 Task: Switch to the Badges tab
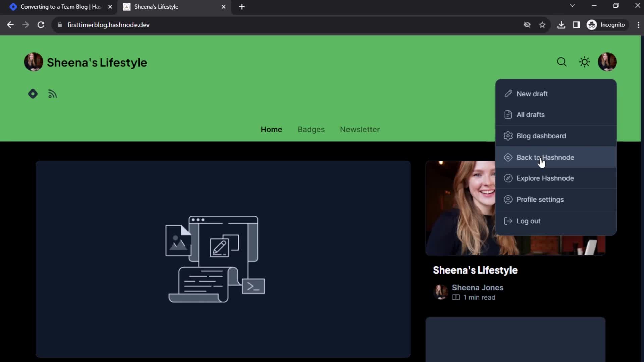click(311, 130)
